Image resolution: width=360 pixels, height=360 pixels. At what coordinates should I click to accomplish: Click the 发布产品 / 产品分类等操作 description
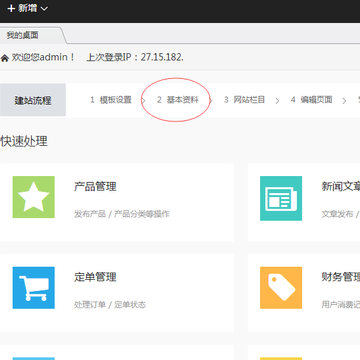[x=122, y=214]
